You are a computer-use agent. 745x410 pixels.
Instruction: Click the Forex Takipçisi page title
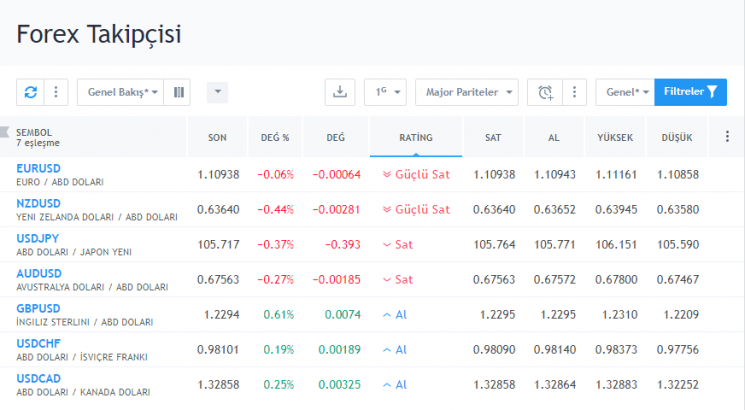(x=99, y=34)
